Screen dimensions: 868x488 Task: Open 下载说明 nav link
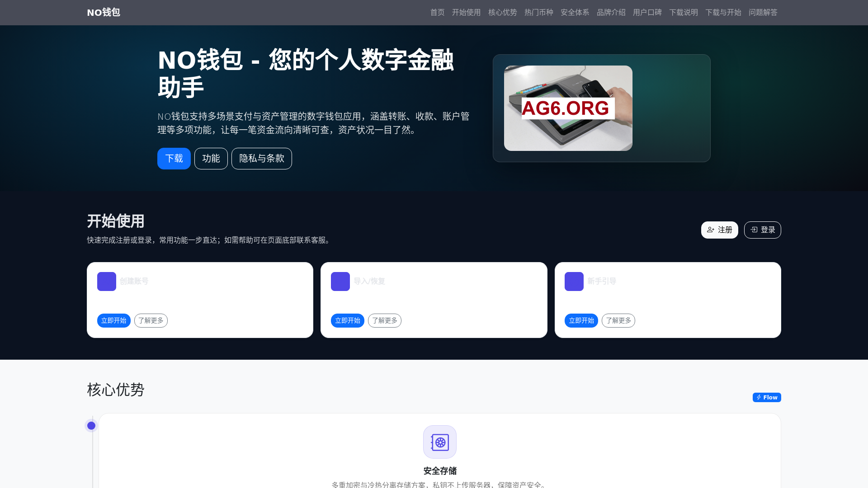(683, 13)
